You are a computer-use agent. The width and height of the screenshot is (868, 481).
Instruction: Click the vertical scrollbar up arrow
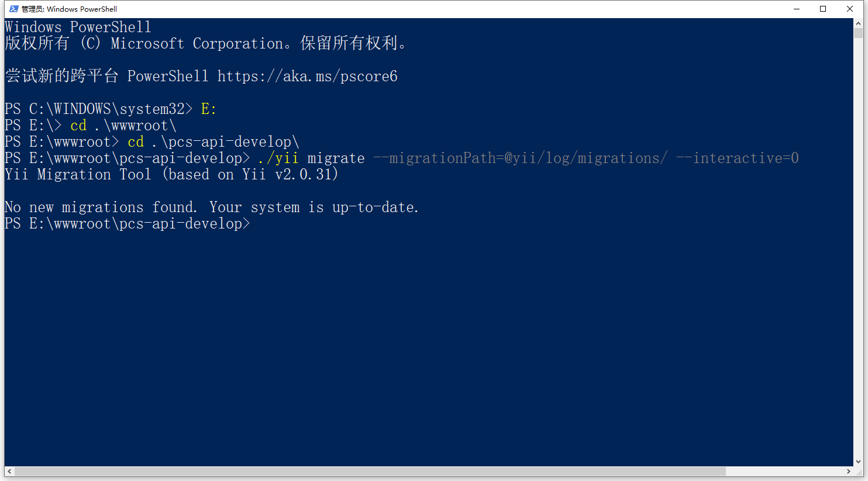(858, 23)
